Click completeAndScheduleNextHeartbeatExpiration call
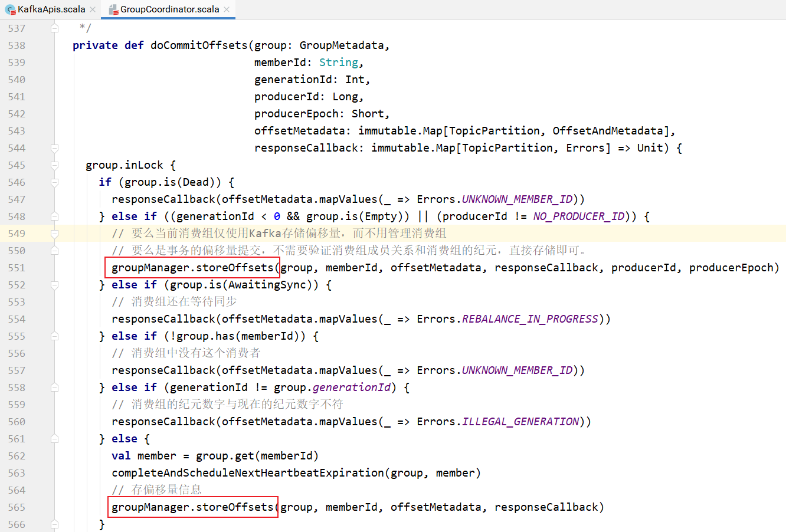The height and width of the screenshot is (532, 786). tap(248, 473)
